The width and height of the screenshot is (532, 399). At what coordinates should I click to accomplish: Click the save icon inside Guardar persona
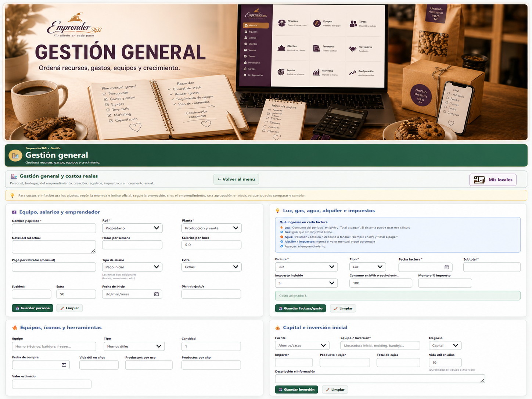pos(17,308)
